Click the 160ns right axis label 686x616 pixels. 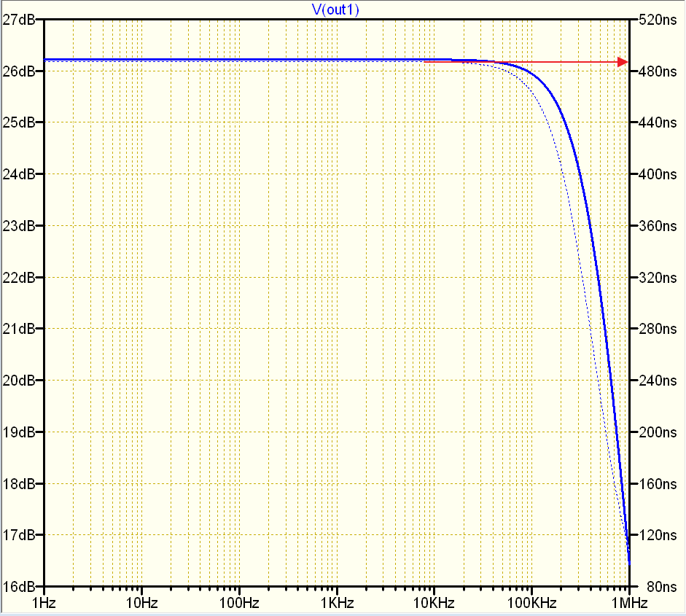tap(658, 484)
